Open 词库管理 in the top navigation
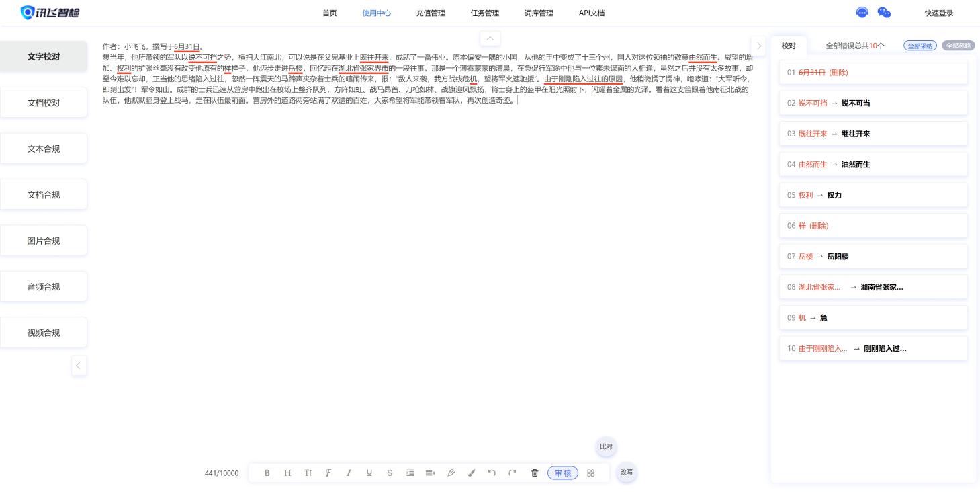Screen dimensions: 980x492 click(x=539, y=13)
